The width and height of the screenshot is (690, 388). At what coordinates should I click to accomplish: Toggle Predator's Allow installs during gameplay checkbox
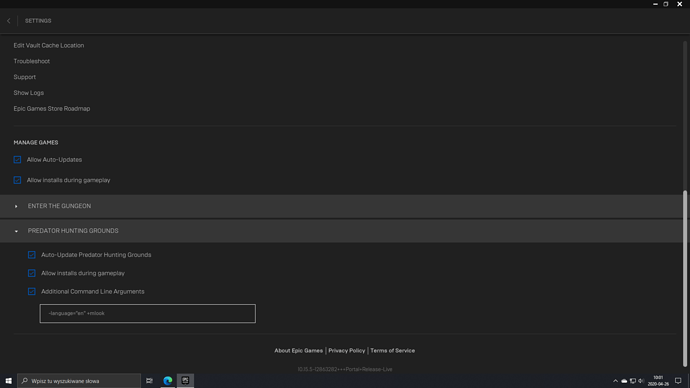32,273
